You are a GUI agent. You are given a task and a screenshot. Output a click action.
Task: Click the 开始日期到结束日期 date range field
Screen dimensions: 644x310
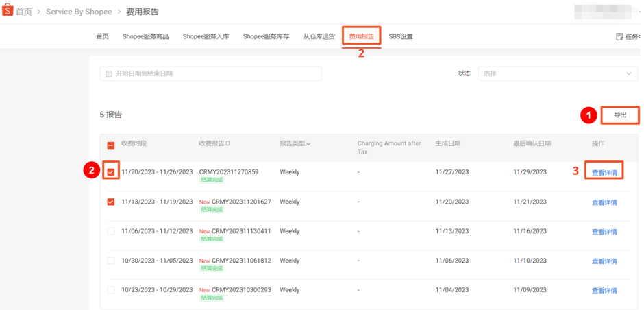pyautogui.click(x=210, y=73)
